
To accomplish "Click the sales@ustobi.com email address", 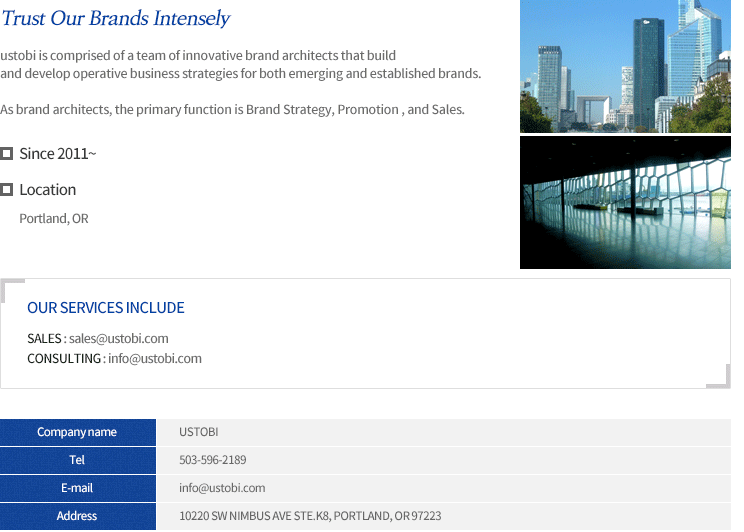I will pyautogui.click(x=119, y=338).
